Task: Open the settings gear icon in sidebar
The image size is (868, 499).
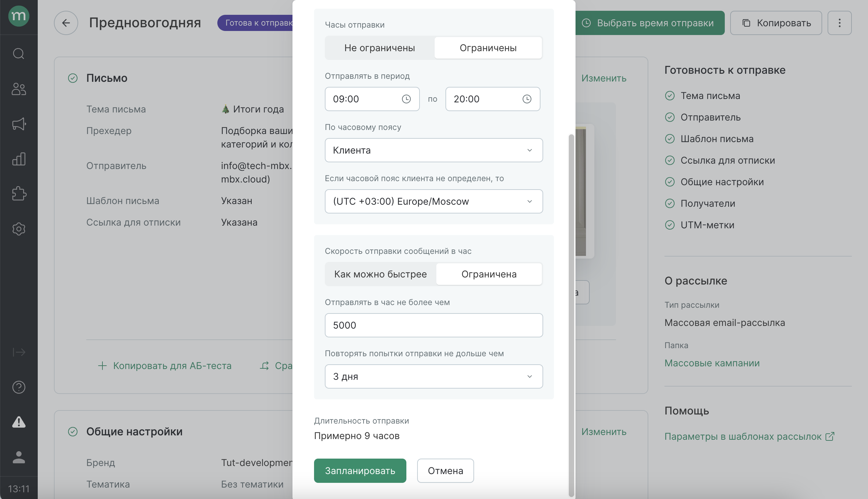Action: [x=19, y=229]
